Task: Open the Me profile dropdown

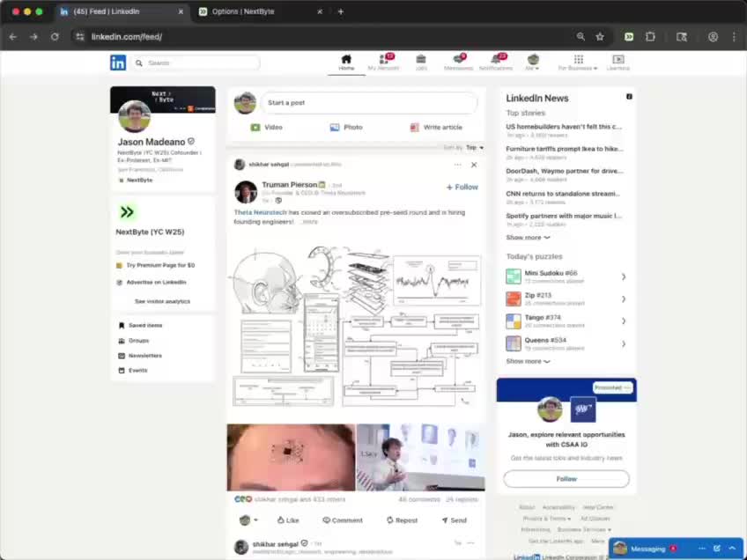Action: (533, 60)
